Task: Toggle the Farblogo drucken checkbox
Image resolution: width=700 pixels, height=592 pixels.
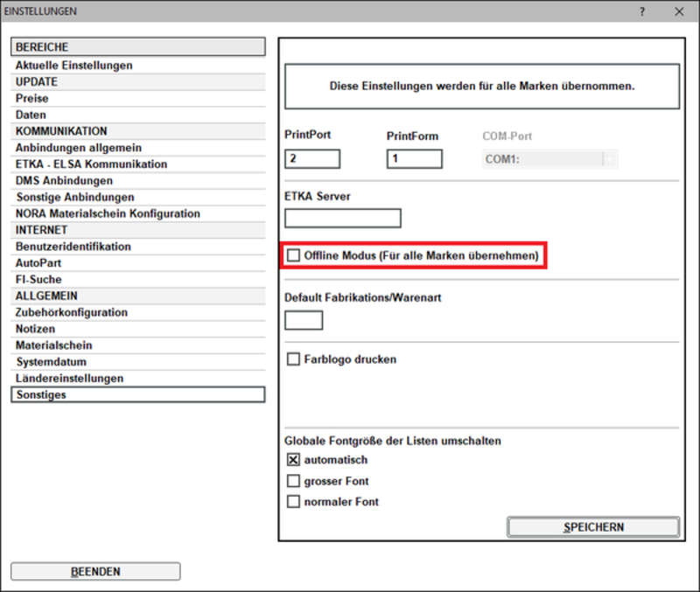Action: pyautogui.click(x=294, y=359)
